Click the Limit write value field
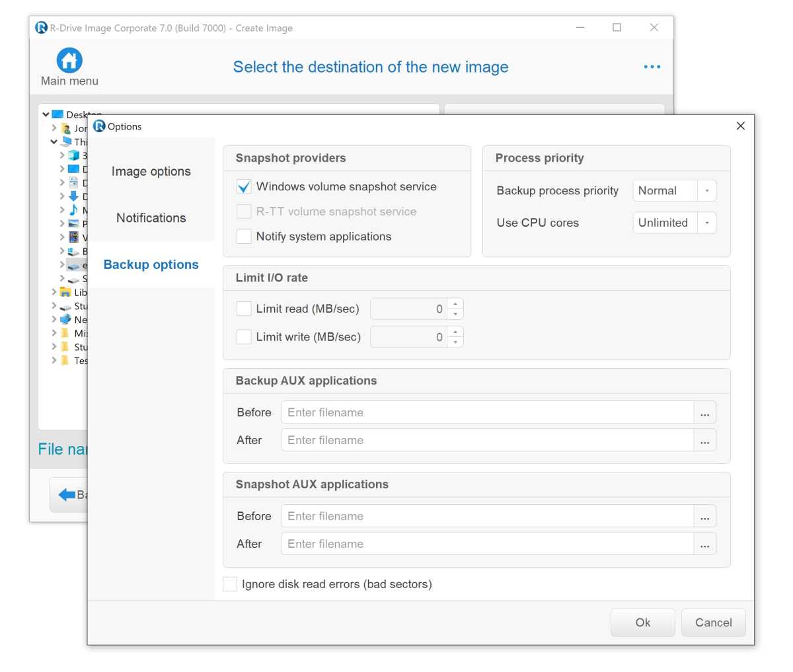 (409, 337)
